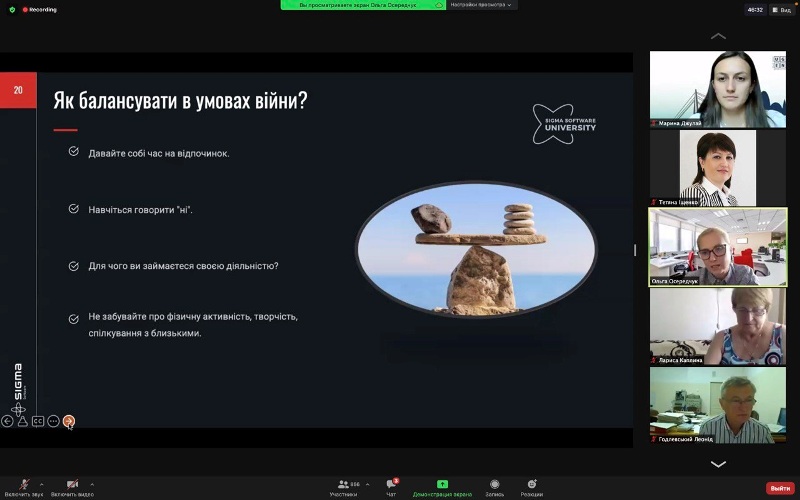Image resolution: width=800 pixels, height=500 pixels.
Task: Click the balancing stones oval image
Action: tap(476, 249)
